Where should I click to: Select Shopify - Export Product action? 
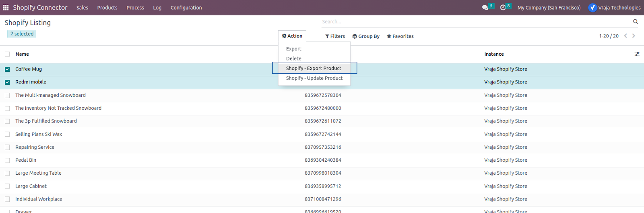coord(314,68)
